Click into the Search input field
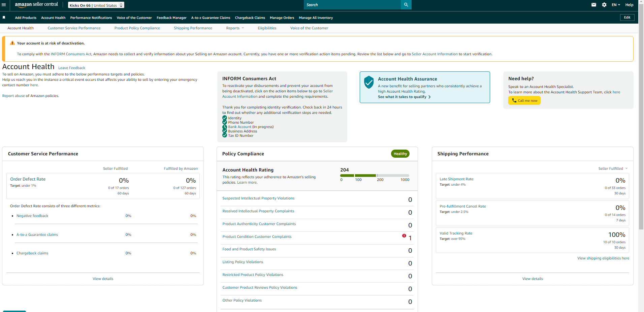The height and width of the screenshot is (312, 644). [352, 5]
